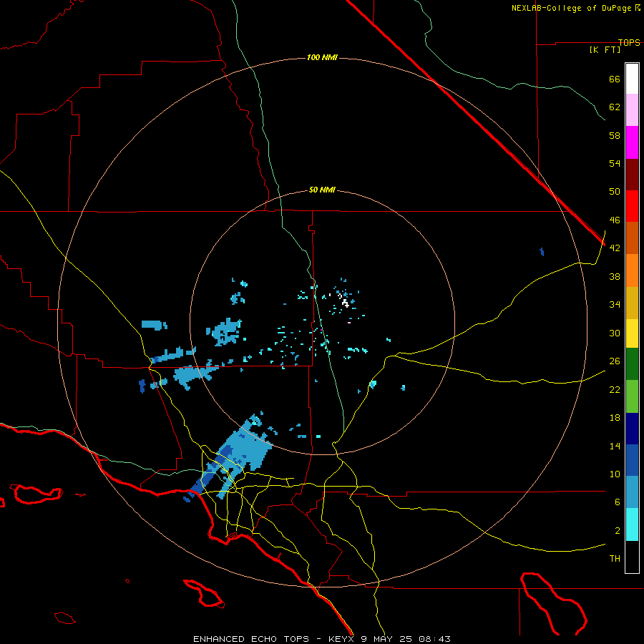Click the light green 22 kft legend swatch

(632, 396)
